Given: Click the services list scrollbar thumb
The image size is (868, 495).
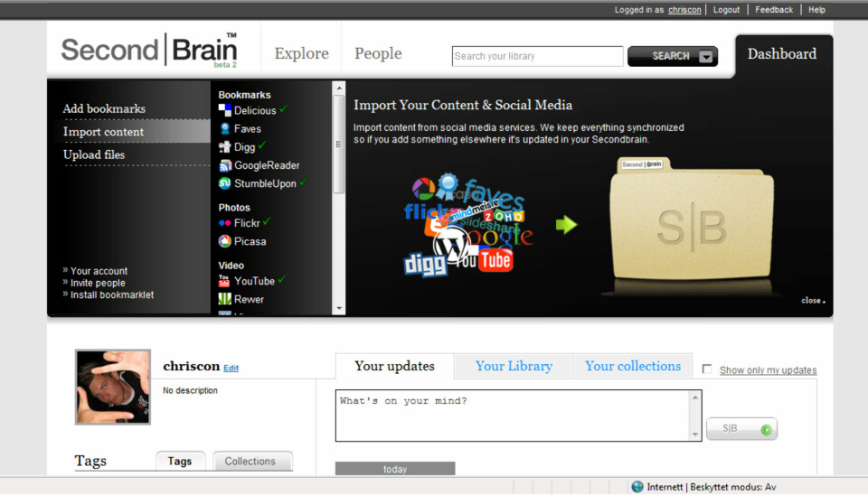Looking at the screenshot, I should tap(339, 145).
